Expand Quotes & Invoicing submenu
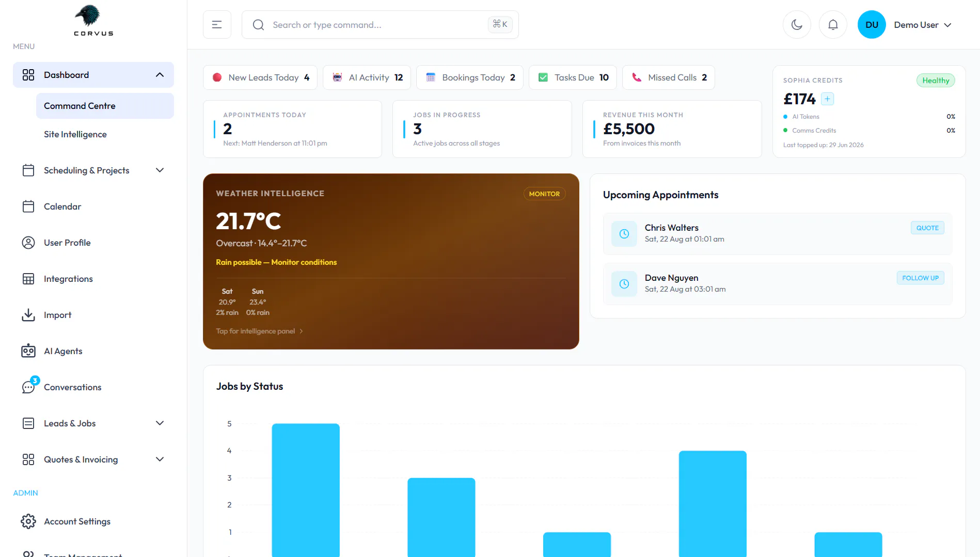Screen dimensions: 980x557 tap(160, 459)
